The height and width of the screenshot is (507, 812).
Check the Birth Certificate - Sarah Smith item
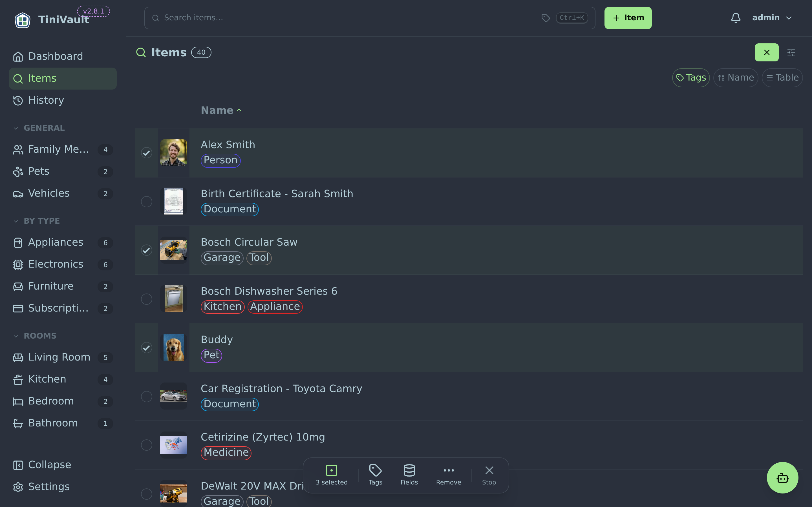(146, 201)
